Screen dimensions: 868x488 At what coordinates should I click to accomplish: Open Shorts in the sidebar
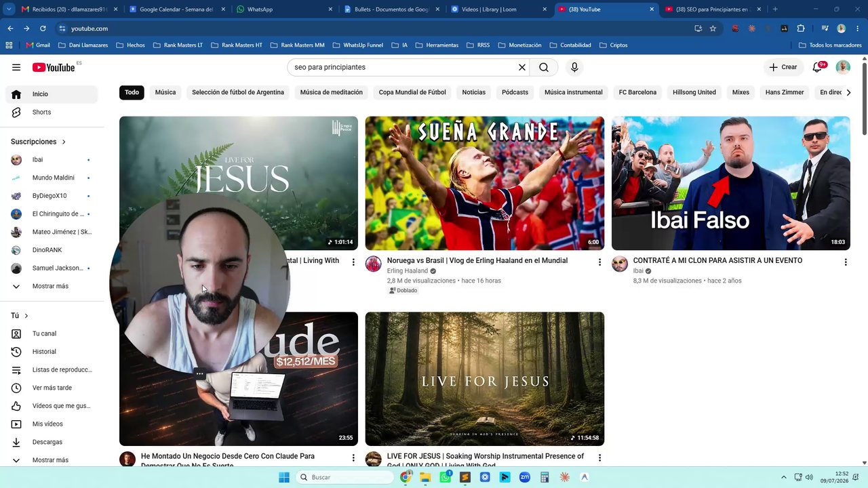[52, 113]
